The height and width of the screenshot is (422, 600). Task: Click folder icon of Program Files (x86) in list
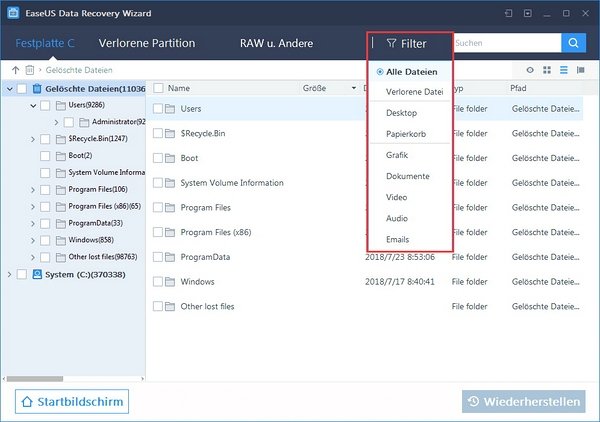(x=170, y=232)
